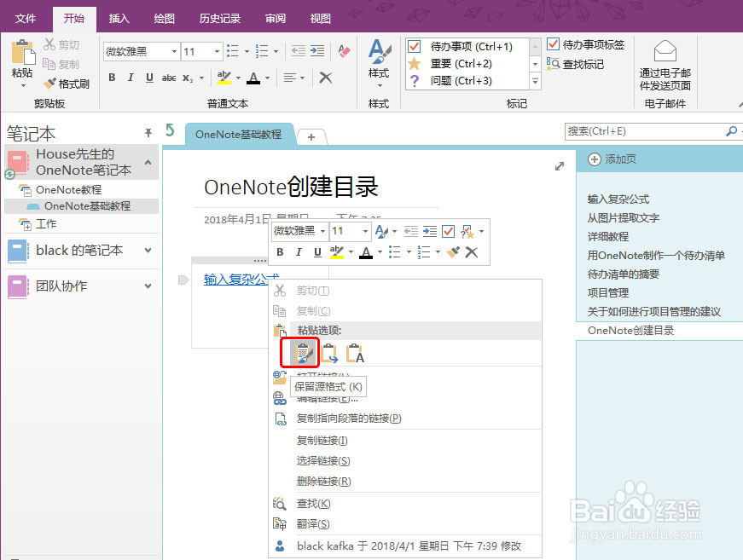Viewport: 743px width, 560px height.
Task: Increase indent in the ribbon
Action: pos(317,50)
